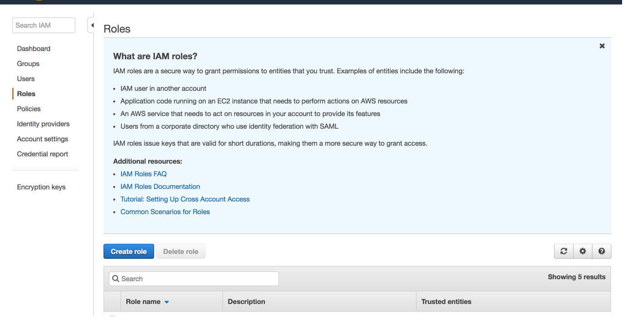Screen dimensions: 644x320
Task: Open Tutorial: Setting Up Cross Account Access
Action: tap(185, 199)
